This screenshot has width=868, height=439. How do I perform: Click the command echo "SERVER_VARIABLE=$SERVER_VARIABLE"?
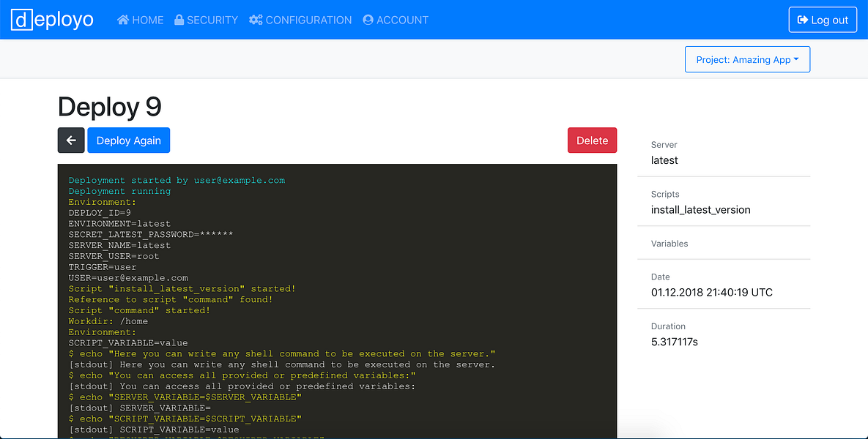[x=185, y=397]
